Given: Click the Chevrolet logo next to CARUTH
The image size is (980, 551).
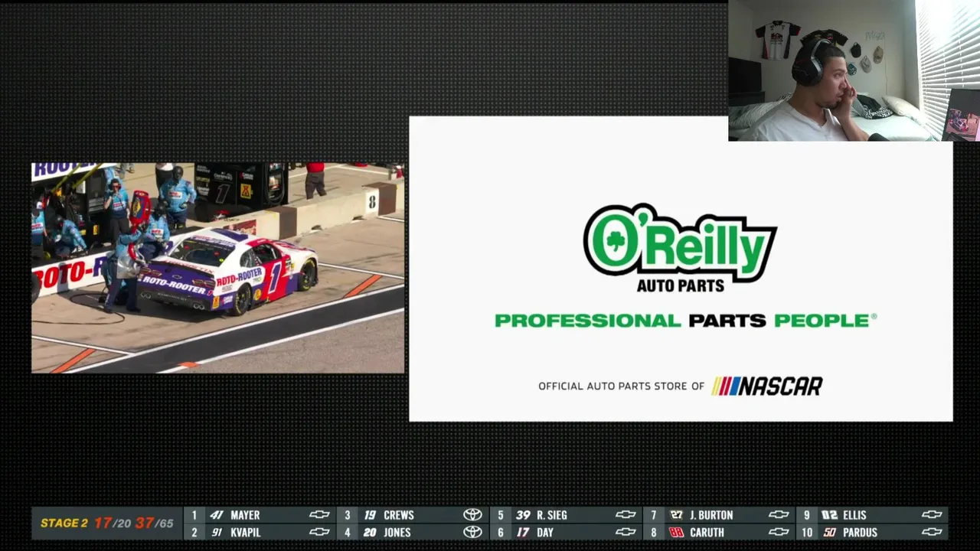Looking at the screenshot, I should pyautogui.click(x=779, y=532).
